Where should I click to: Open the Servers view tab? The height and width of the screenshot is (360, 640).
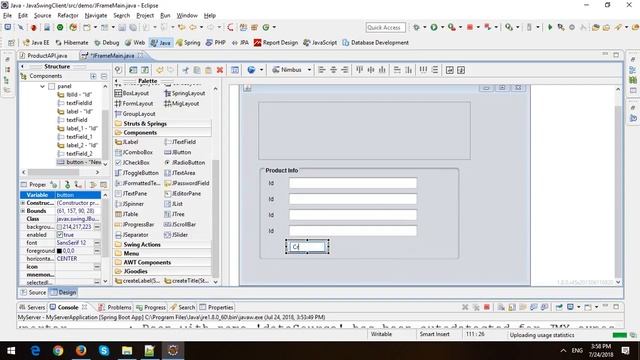(32, 307)
